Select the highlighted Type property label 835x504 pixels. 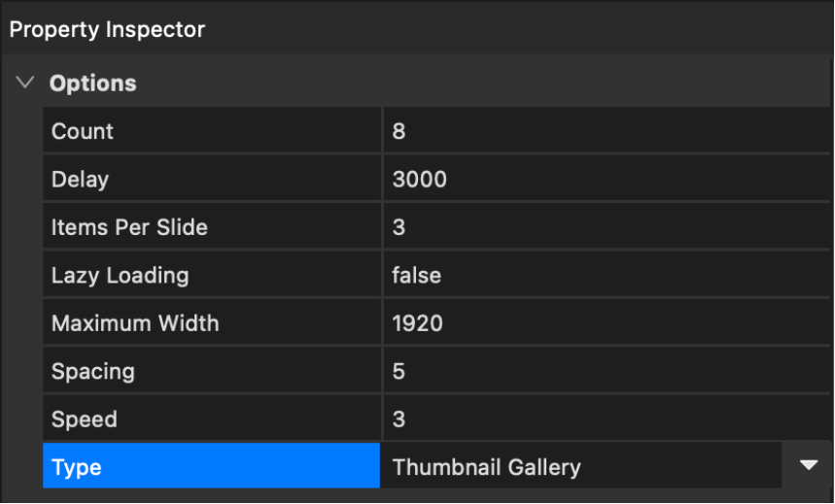[77, 467]
